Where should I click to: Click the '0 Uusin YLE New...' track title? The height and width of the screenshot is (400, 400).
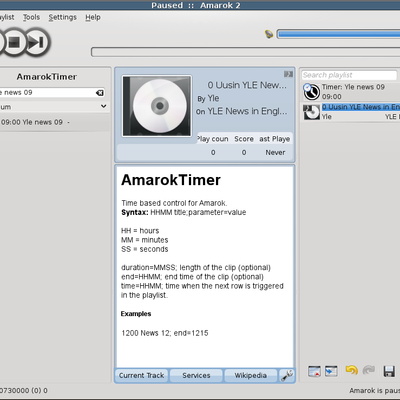[x=247, y=85]
